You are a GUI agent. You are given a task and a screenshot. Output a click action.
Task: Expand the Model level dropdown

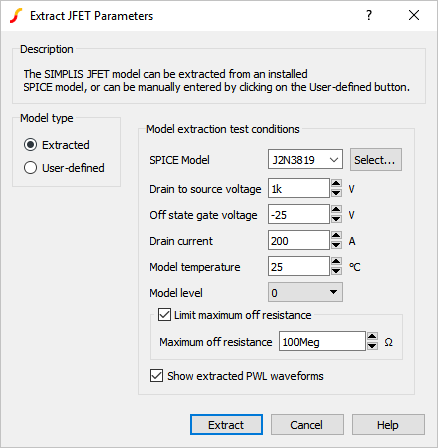coord(305,292)
